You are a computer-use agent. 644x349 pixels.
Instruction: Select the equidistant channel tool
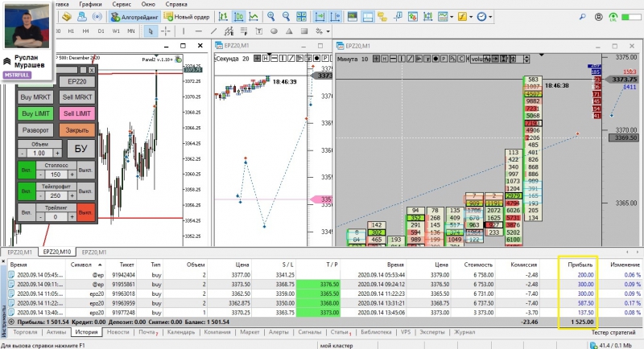tap(229, 31)
